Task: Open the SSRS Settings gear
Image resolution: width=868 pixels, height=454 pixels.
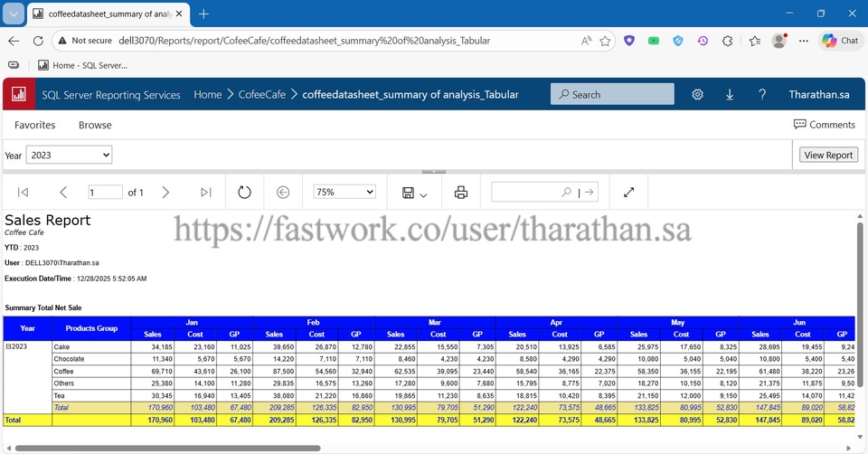Action: [x=697, y=95]
